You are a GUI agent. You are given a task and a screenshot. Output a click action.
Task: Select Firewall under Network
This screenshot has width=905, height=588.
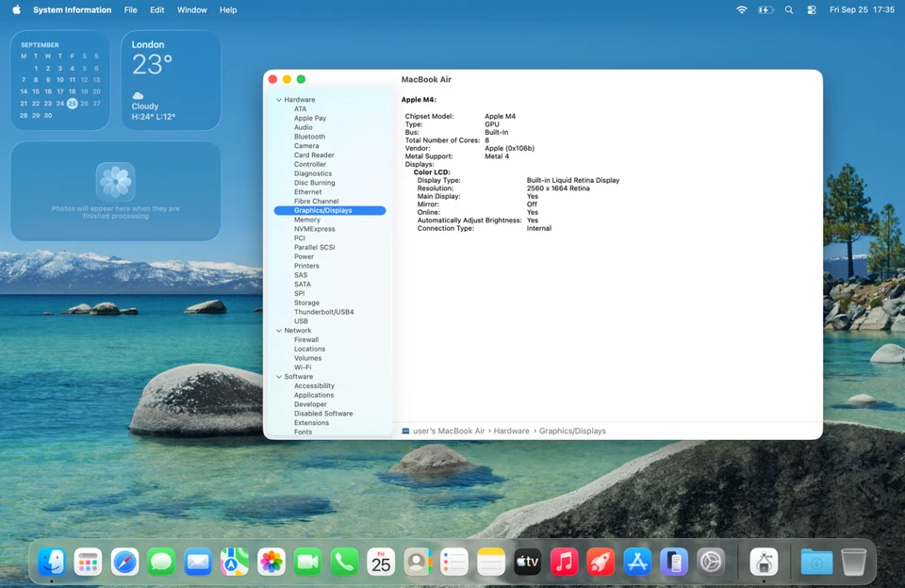point(305,340)
